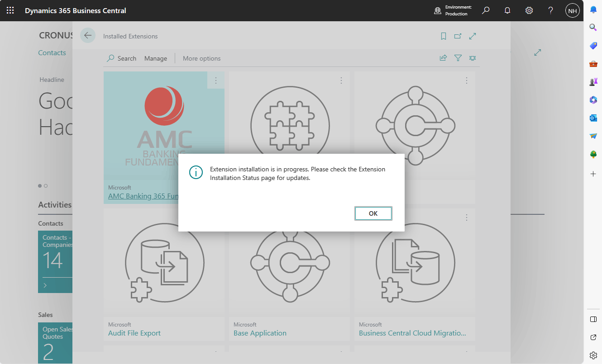
Task: Open the Audit File Export extension
Action: click(x=134, y=333)
